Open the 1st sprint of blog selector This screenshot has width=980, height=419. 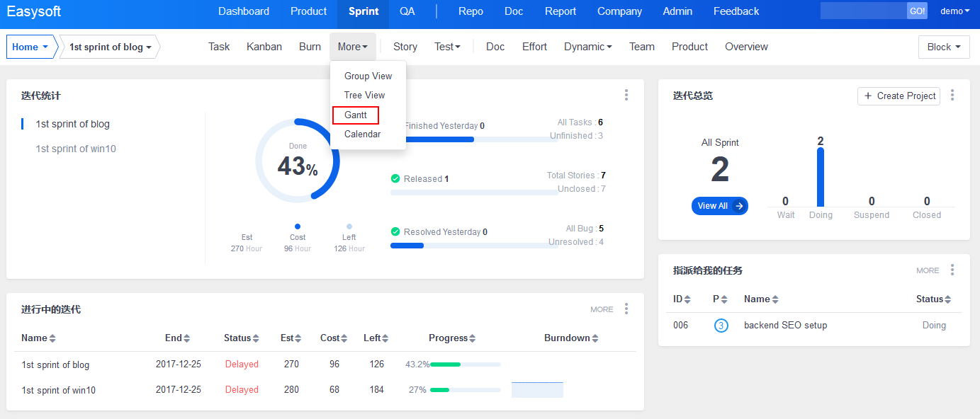tap(110, 47)
